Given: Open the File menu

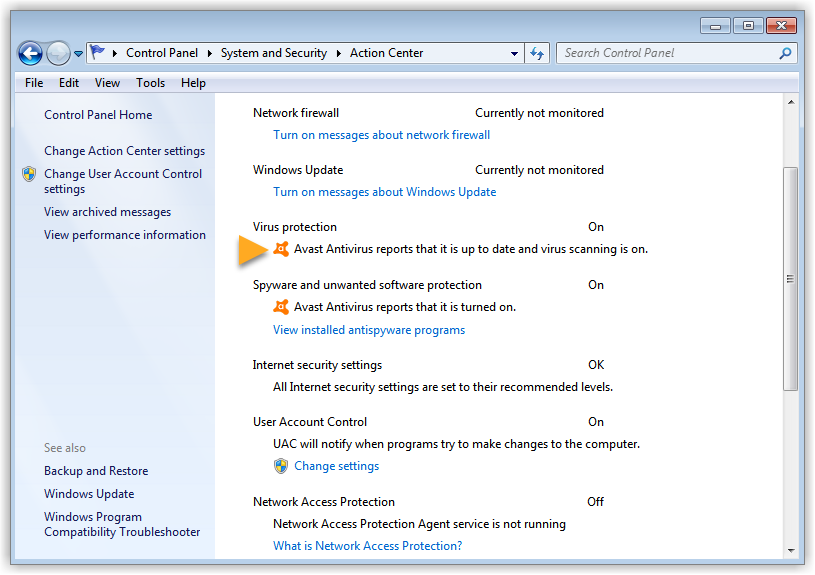Looking at the screenshot, I should (34, 83).
